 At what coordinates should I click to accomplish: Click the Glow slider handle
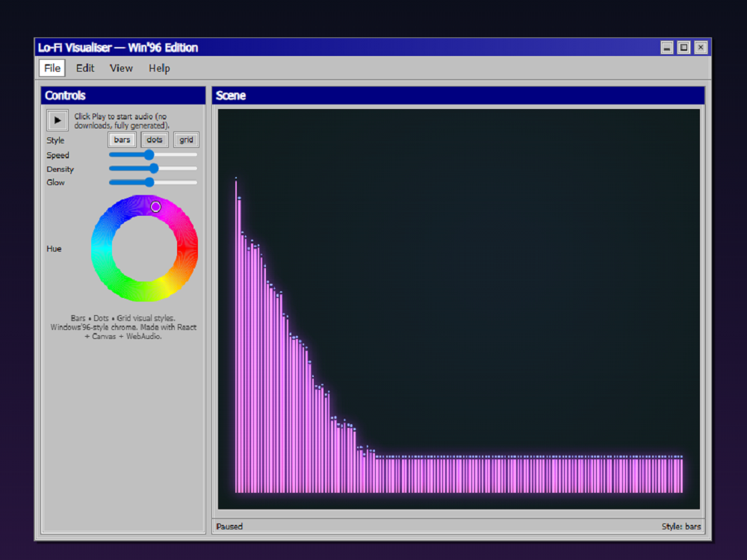[149, 182]
